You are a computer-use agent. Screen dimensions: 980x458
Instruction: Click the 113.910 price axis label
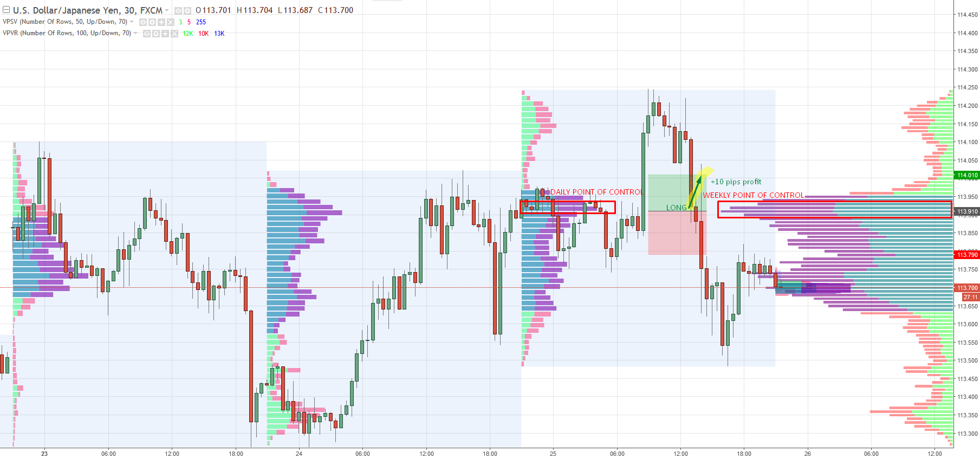[x=967, y=211]
